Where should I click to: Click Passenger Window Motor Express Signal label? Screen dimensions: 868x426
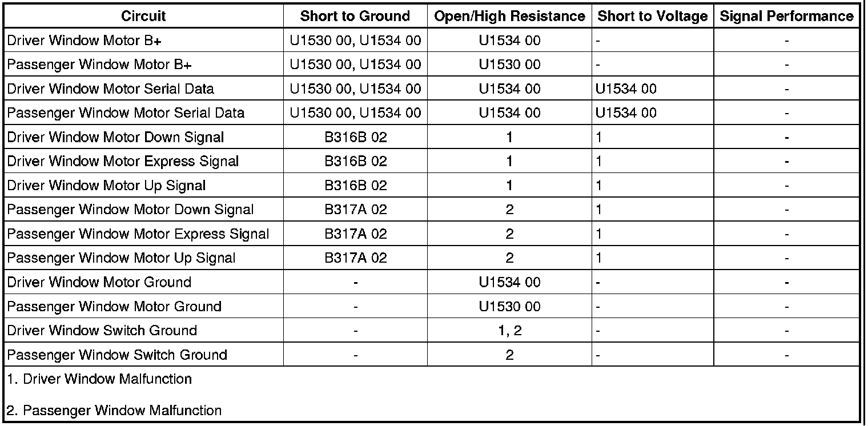138,234
